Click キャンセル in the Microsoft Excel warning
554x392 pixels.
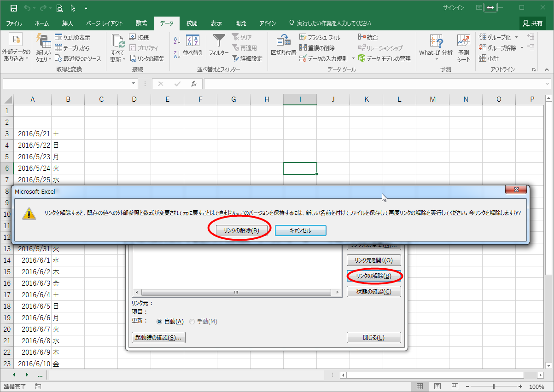point(301,231)
